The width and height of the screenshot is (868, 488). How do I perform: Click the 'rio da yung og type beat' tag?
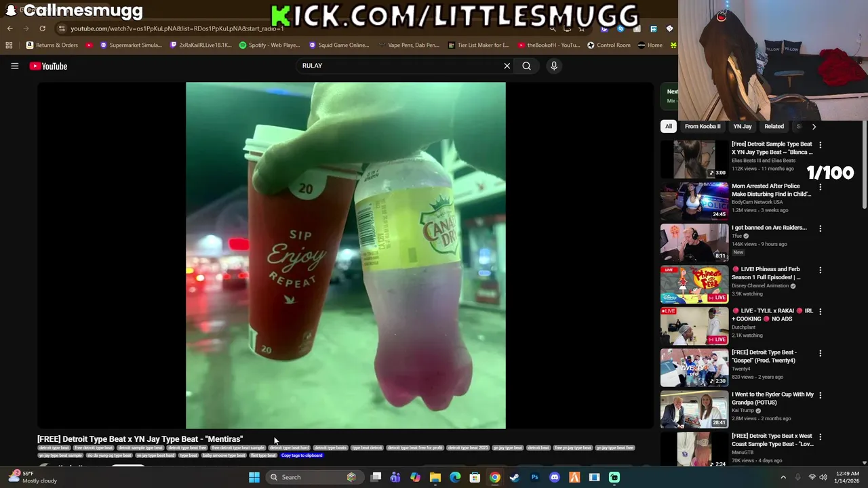point(109,455)
